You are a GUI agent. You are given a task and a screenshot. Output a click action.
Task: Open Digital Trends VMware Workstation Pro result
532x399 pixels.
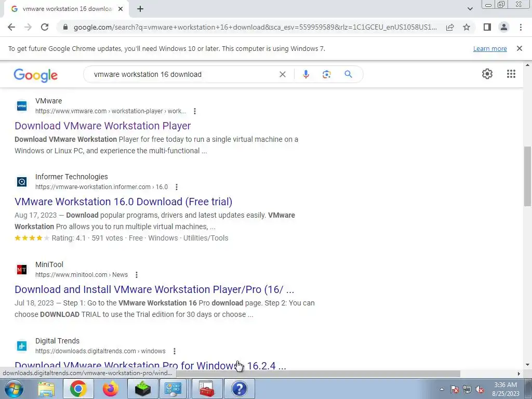pos(150,365)
